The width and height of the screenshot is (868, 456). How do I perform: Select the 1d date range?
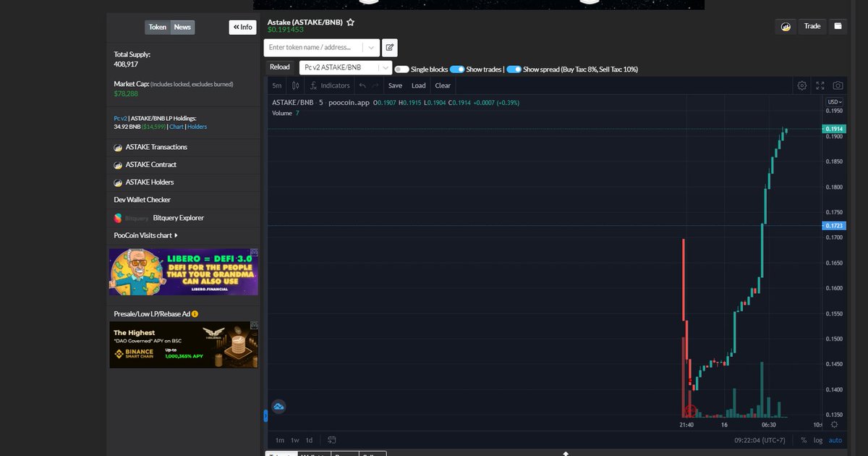pyautogui.click(x=310, y=440)
